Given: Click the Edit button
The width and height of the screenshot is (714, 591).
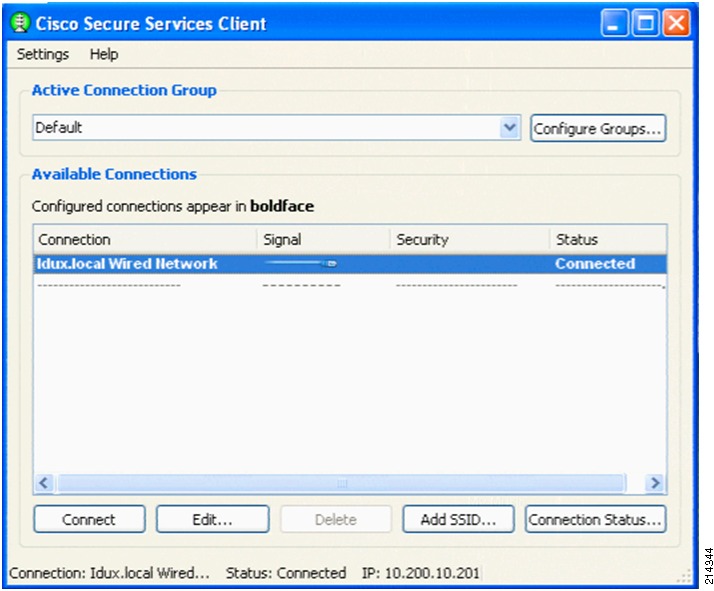Looking at the screenshot, I should (x=213, y=519).
